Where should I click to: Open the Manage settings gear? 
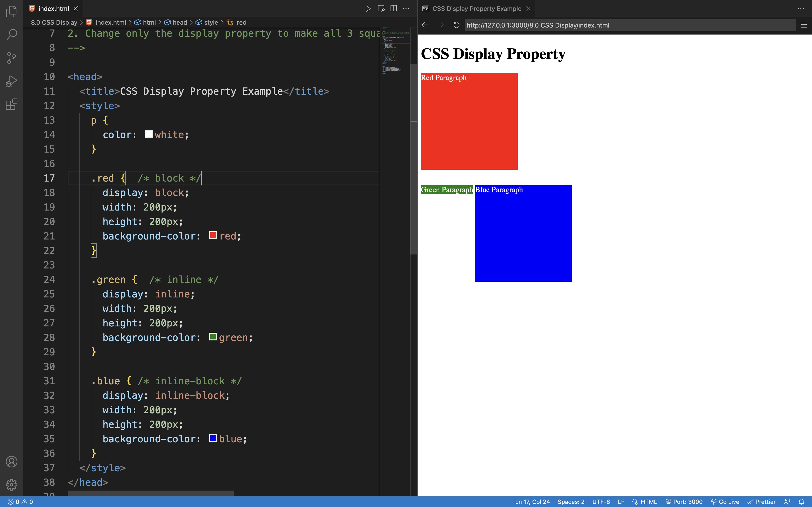pyautogui.click(x=11, y=484)
